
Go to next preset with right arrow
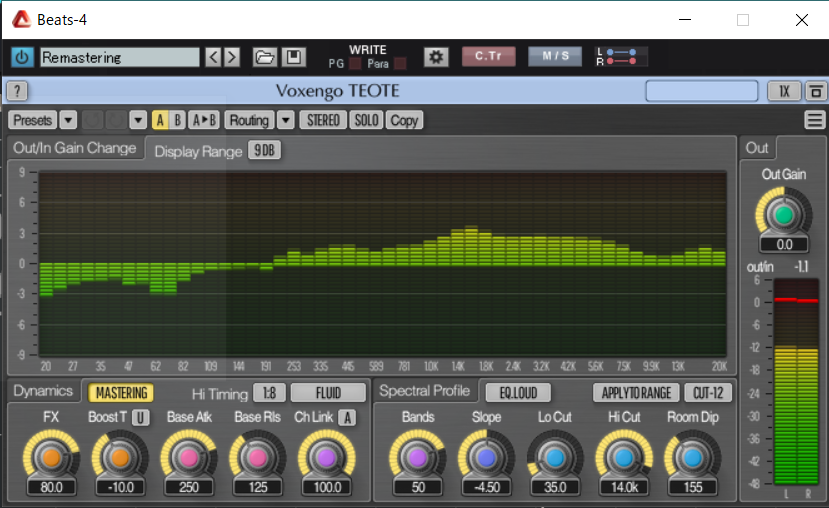tap(232, 57)
